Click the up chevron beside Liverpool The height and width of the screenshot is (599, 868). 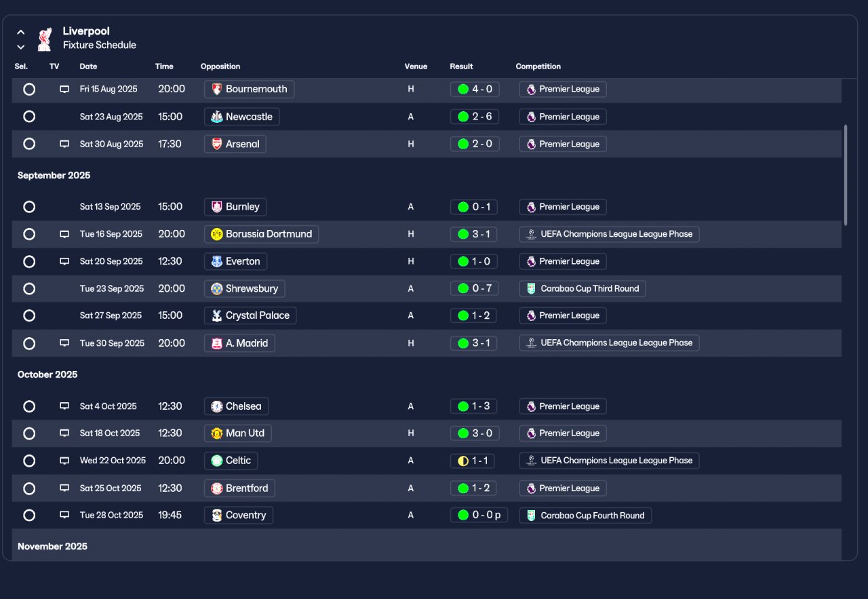pos(21,32)
